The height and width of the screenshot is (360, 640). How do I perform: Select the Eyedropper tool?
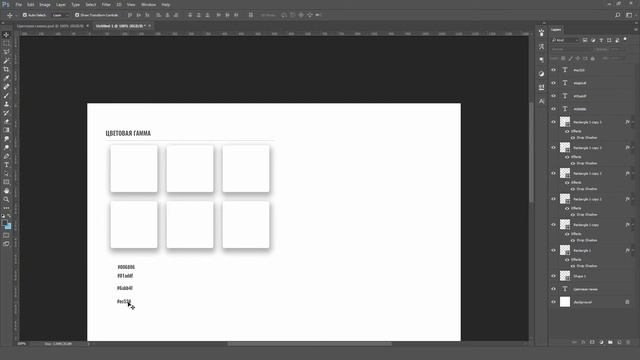click(x=6, y=78)
